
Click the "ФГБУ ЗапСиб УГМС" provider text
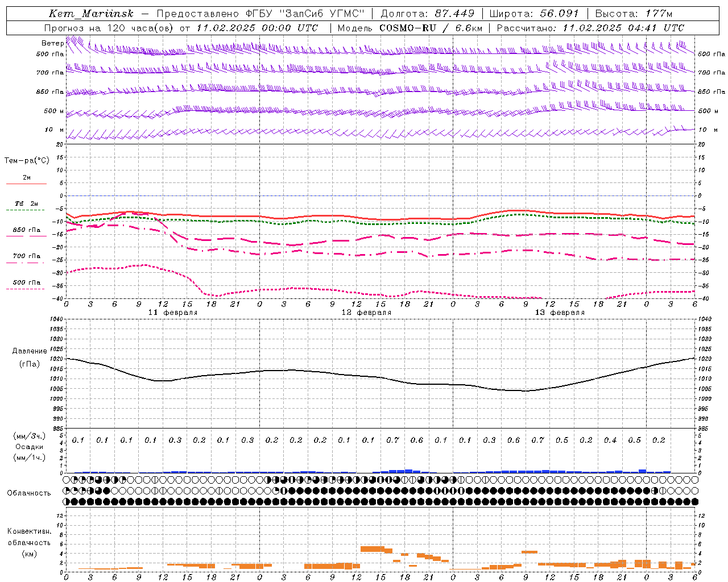(305, 14)
